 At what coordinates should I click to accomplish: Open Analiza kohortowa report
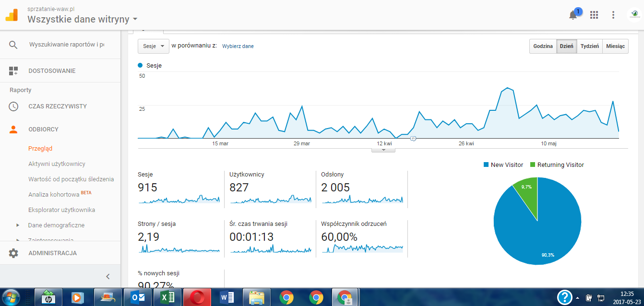pyautogui.click(x=55, y=195)
